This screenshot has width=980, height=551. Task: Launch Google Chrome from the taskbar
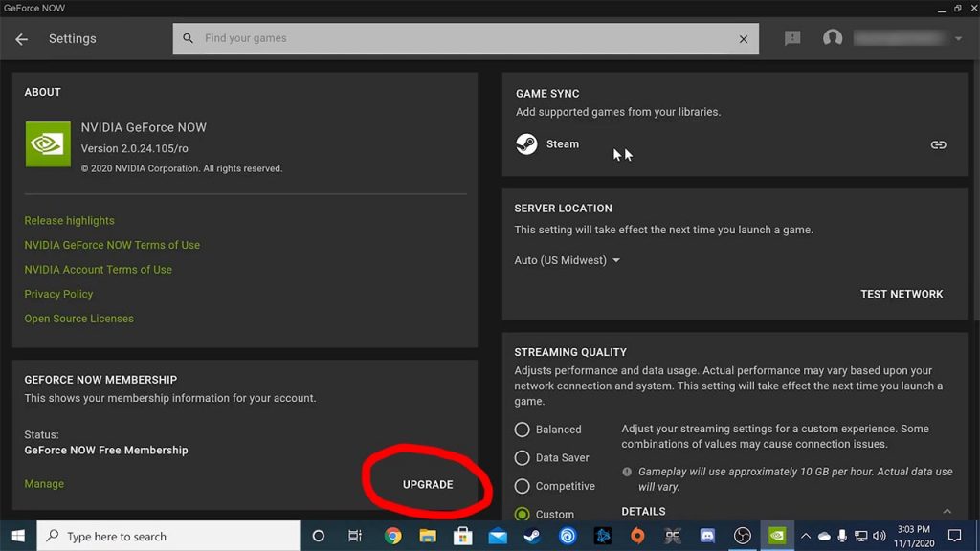click(x=392, y=536)
